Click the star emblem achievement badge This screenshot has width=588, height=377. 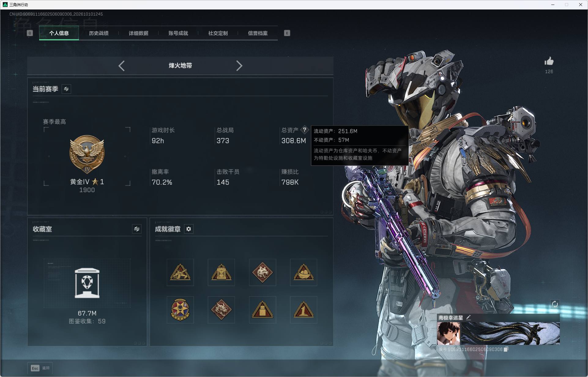(x=180, y=310)
